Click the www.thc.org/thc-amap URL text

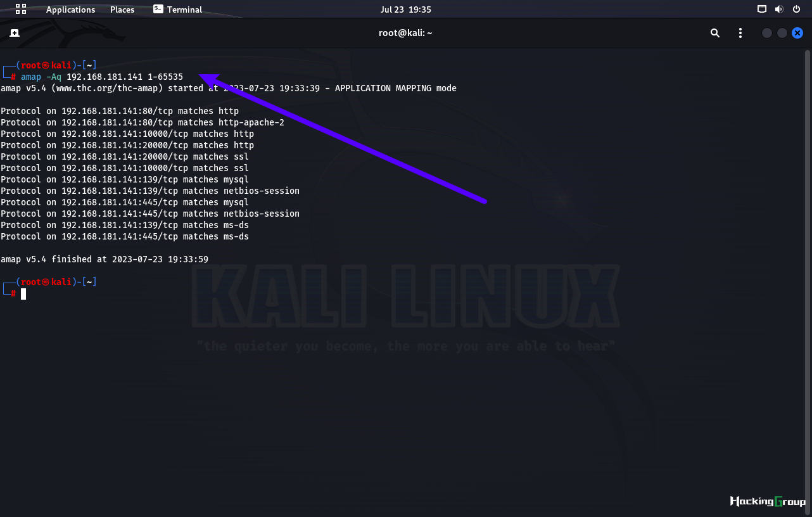click(110, 88)
